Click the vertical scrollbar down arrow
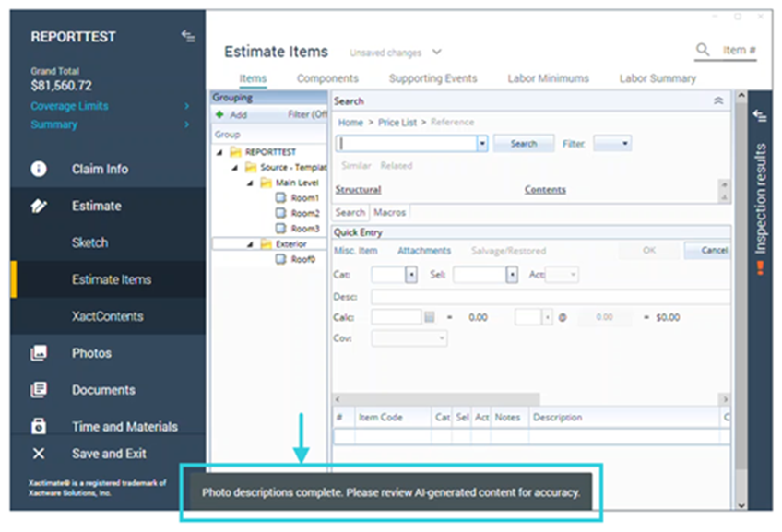This screenshot has width=782, height=532. pyautogui.click(x=741, y=504)
